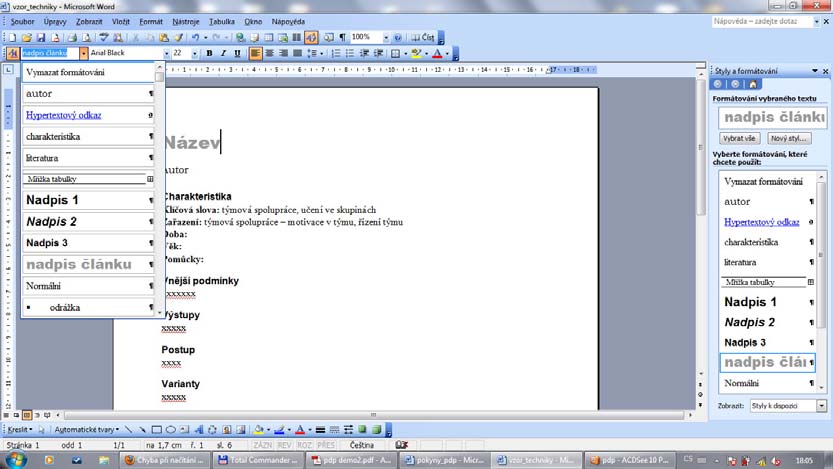Pick Nadpis 1 style from the dropdown list
This screenshot has height=469, width=833.
88,200
